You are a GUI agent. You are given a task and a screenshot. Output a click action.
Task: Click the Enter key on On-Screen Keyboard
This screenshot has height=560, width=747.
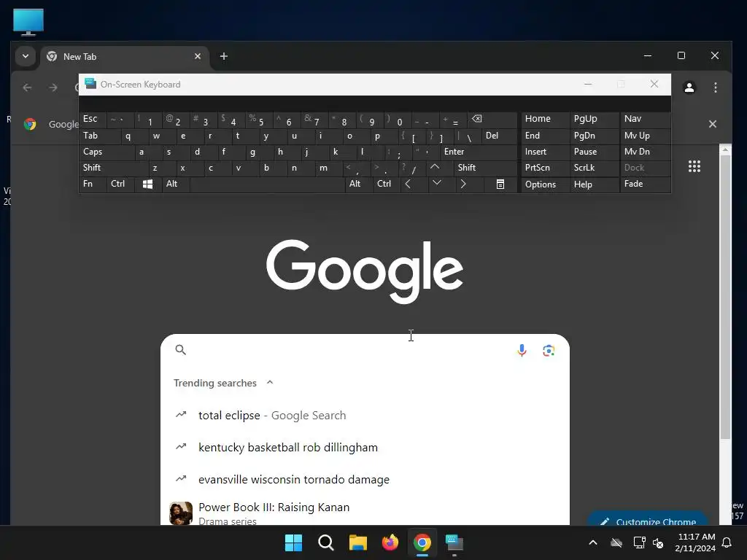pyautogui.click(x=478, y=152)
